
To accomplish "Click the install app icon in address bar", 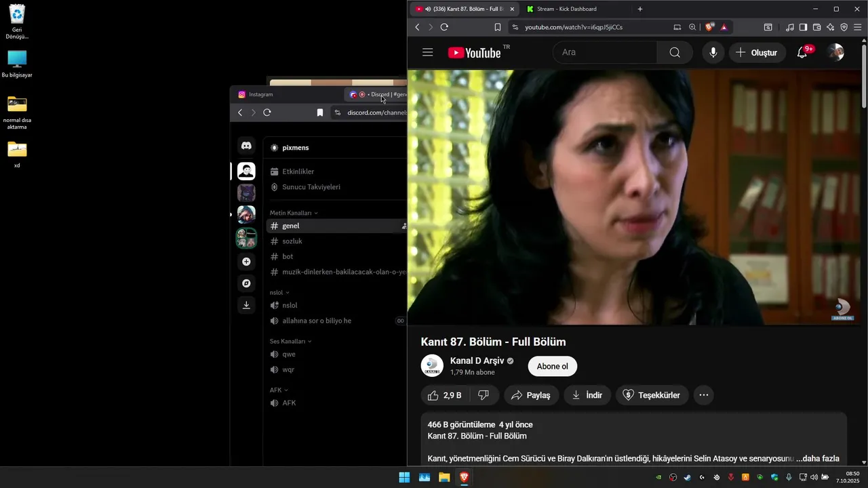I will pyautogui.click(x=677, y=27).
